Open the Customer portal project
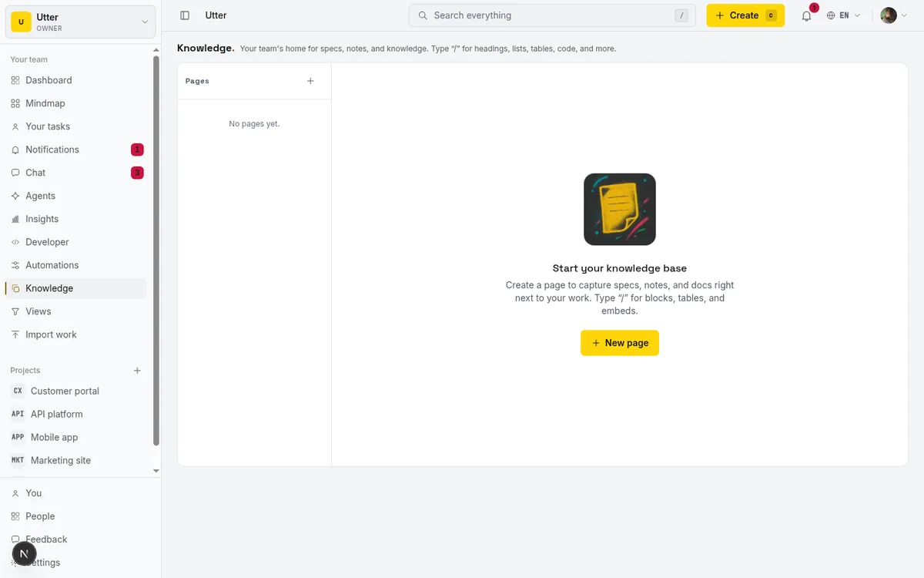The width and height of the screenshot is (924, 578). [75, 391]
